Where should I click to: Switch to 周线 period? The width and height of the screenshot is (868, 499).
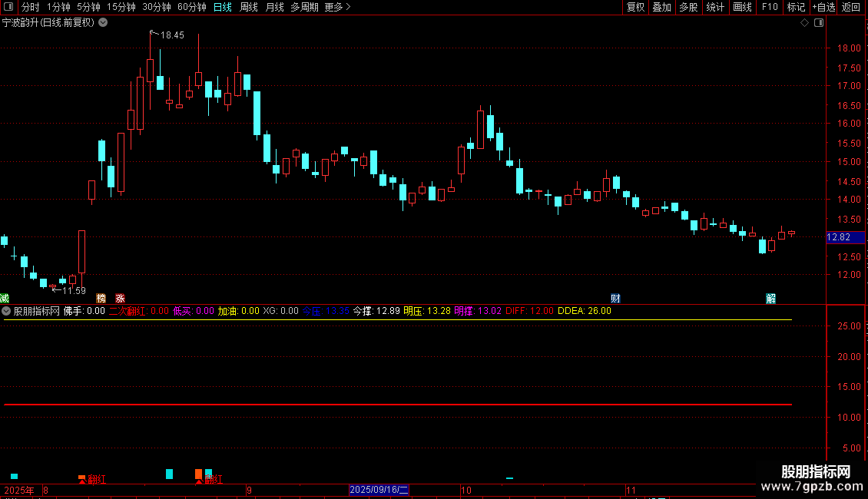tap(249, 7)
